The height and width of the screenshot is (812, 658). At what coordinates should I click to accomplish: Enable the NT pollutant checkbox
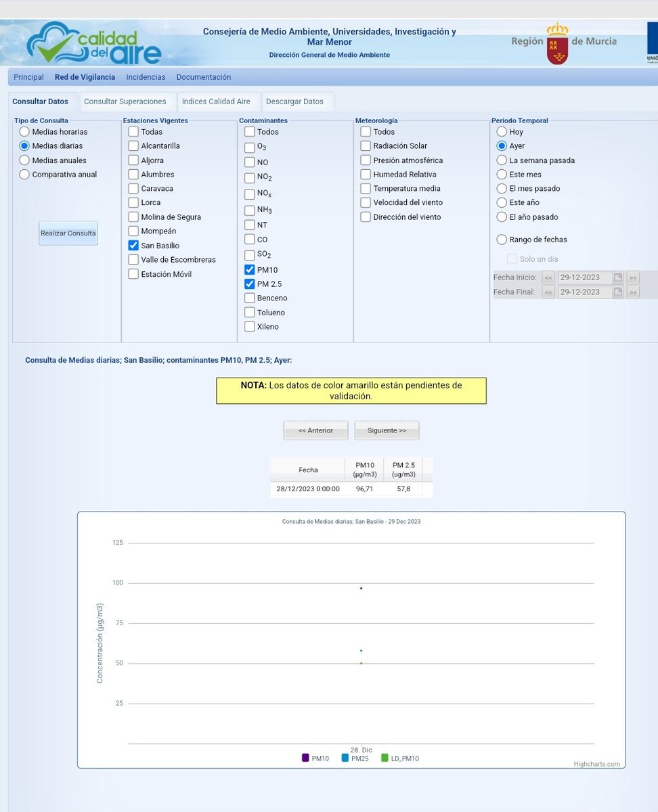[250, 225]
